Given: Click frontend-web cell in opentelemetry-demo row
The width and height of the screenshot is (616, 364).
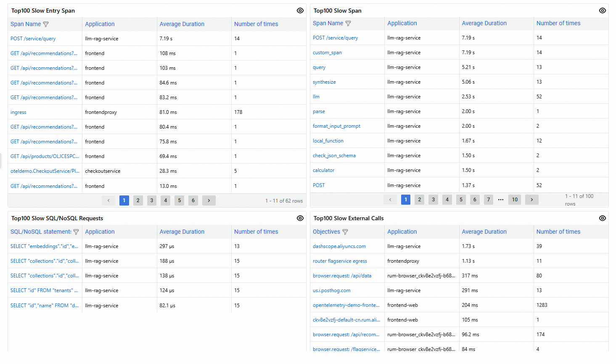Looking at the screenshot, I should point(403,305).
